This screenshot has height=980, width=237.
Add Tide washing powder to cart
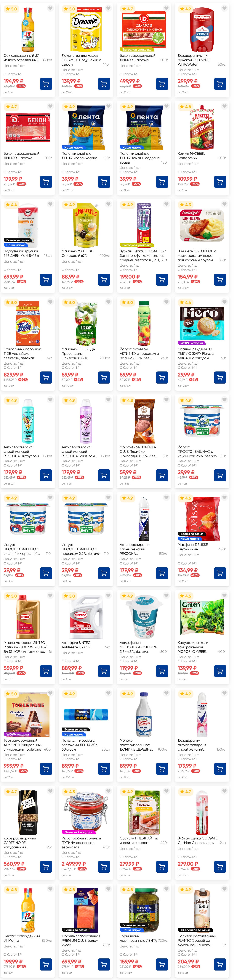[x=46, y=377]
